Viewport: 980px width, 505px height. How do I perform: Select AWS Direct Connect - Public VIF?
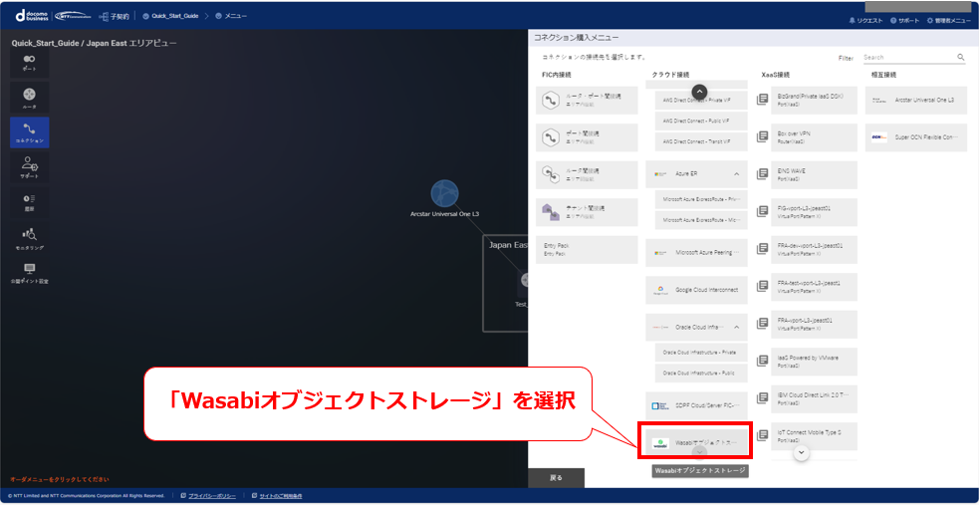tap(701, 122)
